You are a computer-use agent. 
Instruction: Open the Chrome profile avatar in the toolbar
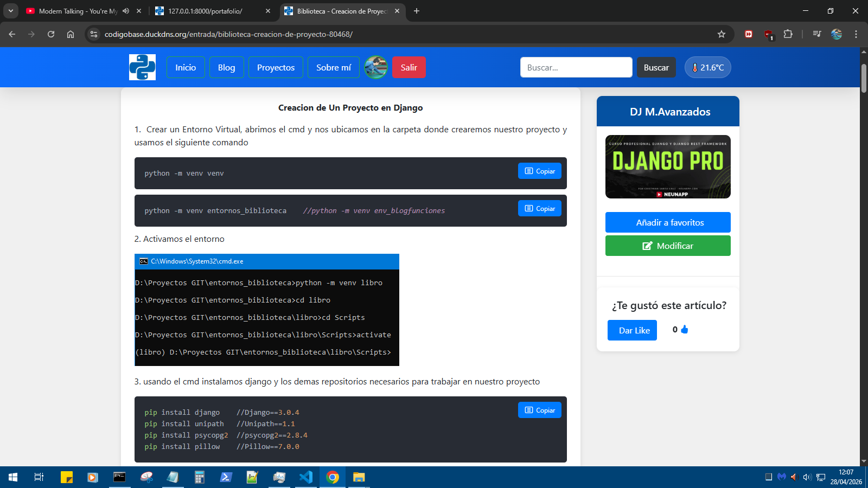pyautogui.click(x=837, y=34)
